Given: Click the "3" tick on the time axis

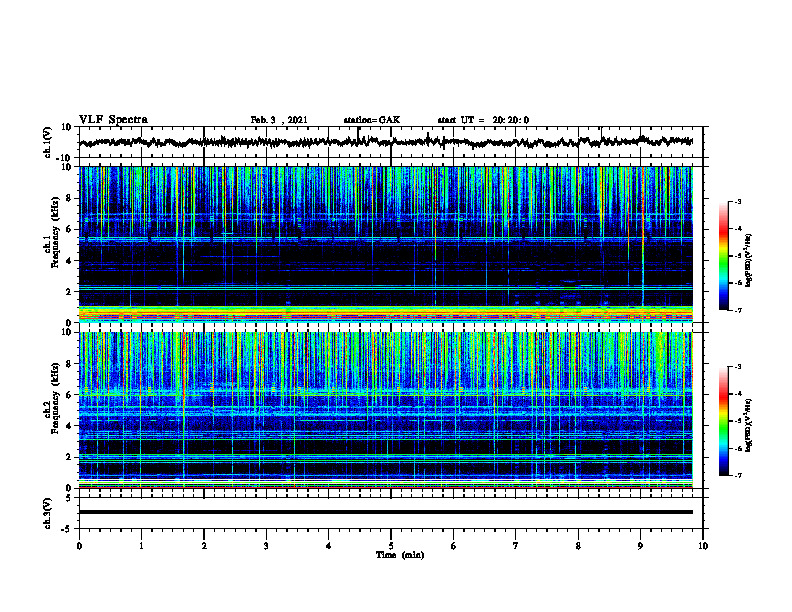Looking at the screenshot, I should [x=266, y=546].
